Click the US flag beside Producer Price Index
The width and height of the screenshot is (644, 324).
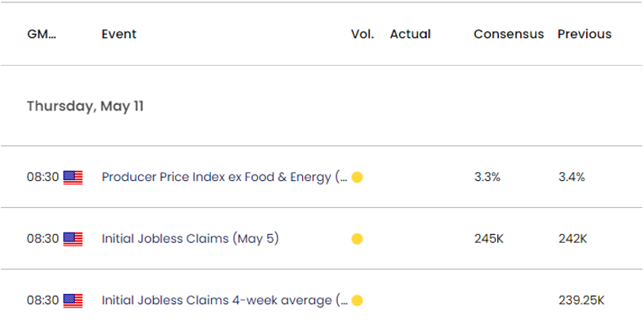[x=73, y=177]
